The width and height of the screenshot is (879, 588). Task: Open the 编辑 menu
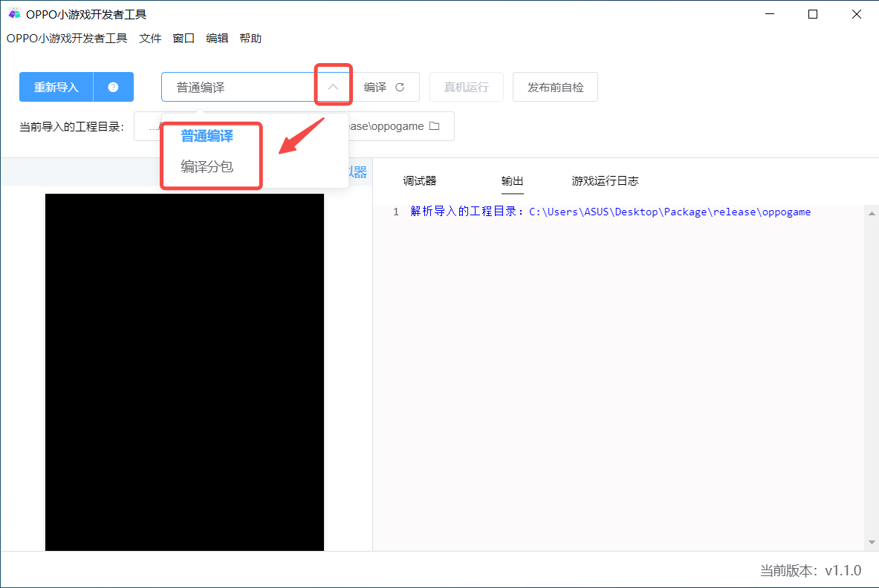pyautogui.click(x=217, y=39)
